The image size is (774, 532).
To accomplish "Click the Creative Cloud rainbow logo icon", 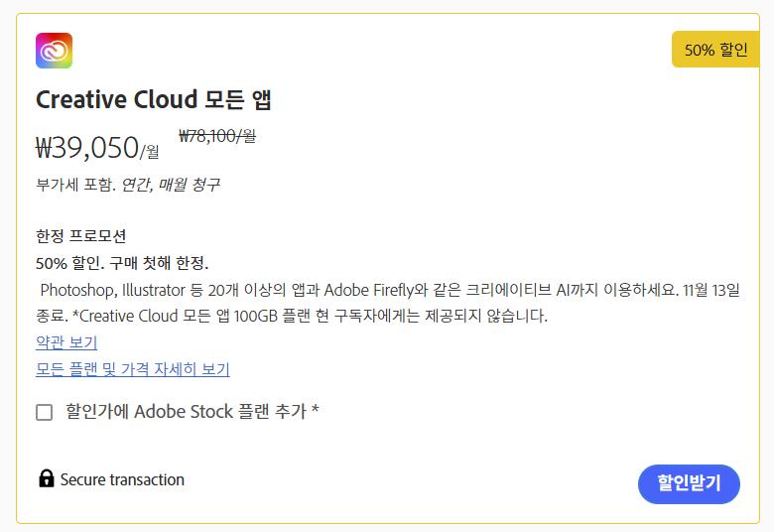I will click(x=54, y=51).
